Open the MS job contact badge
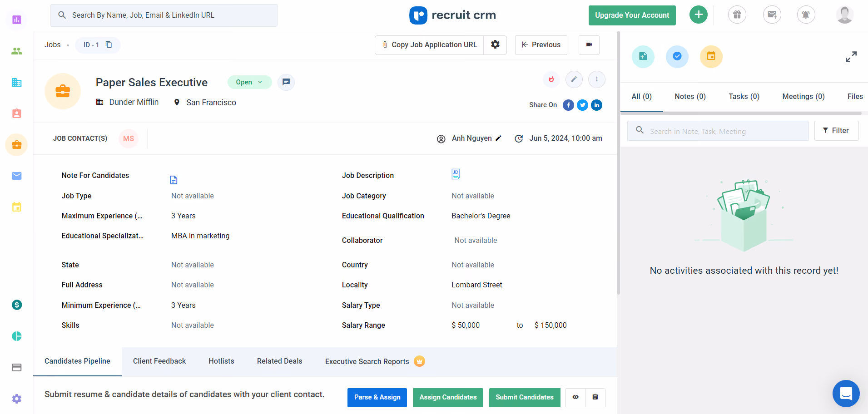The height and width of the screenshot is (414, 868). 129,138
